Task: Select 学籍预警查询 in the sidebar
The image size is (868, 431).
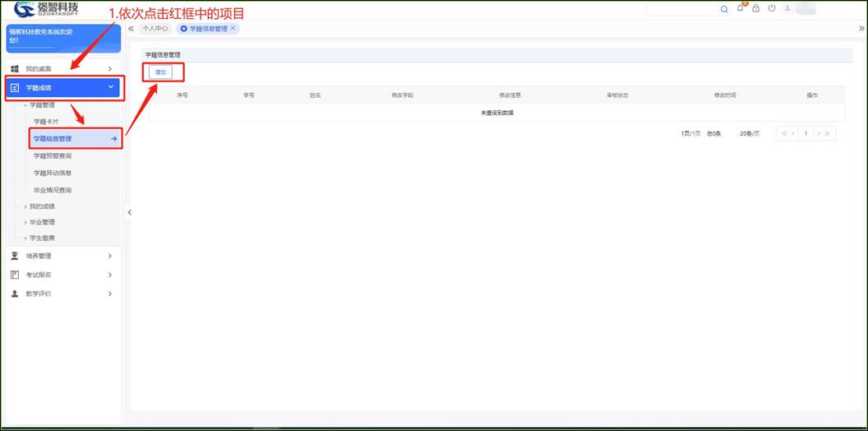Action: click(x=53, y=156)
